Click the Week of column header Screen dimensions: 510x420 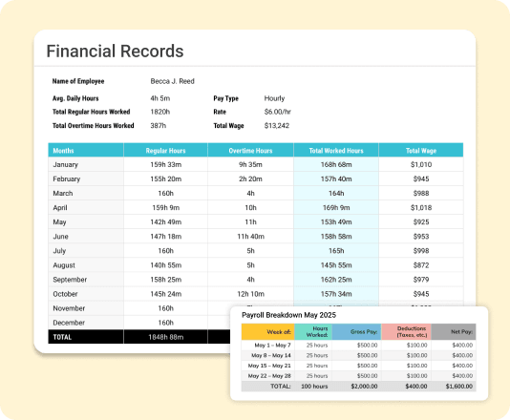tap(267, 332)
